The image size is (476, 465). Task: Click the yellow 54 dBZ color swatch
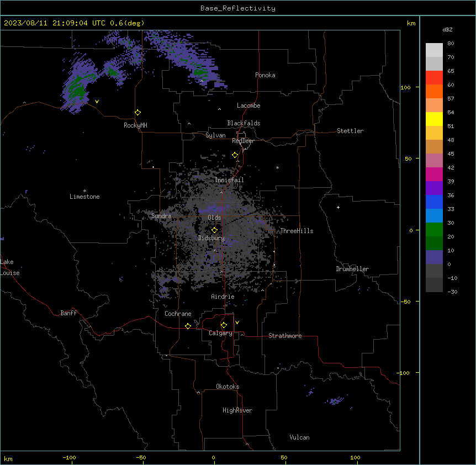(434, 119)
